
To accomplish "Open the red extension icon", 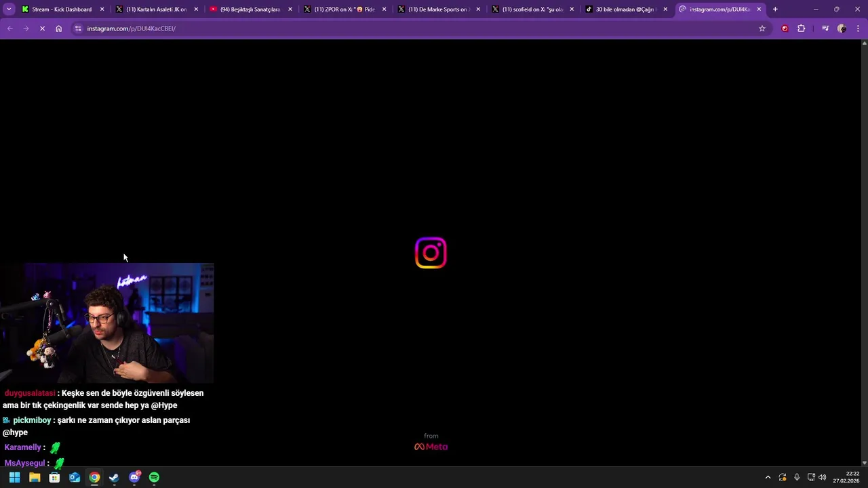I will [x=785, y=28].
